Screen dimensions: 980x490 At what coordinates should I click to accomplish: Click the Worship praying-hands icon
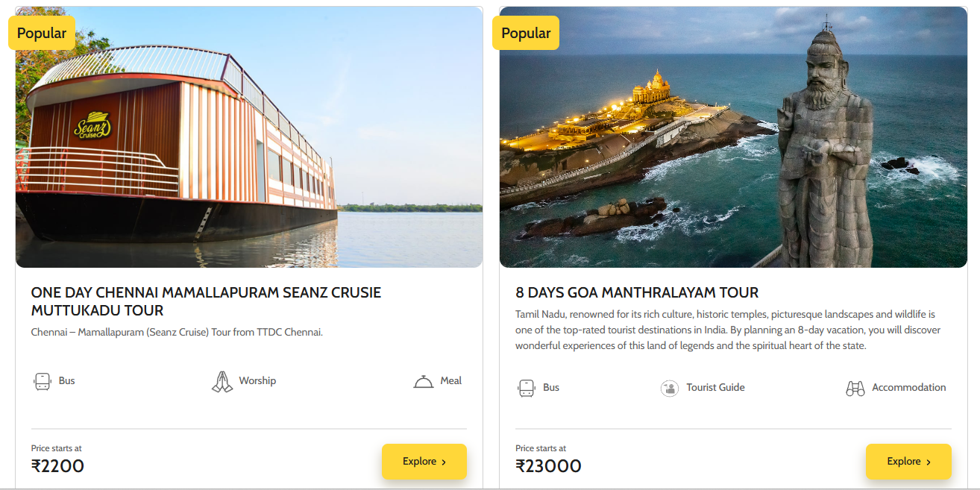[222, 382]
